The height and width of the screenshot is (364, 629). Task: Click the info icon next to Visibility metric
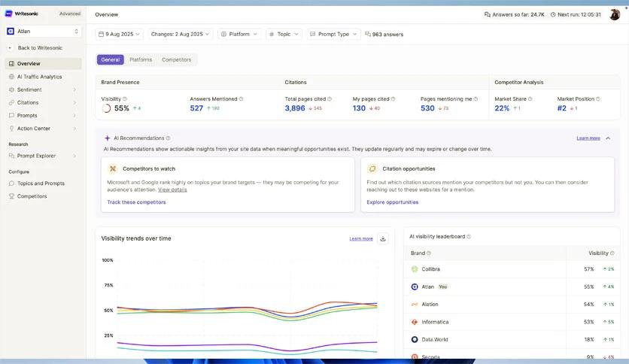[x=125, y=99]
